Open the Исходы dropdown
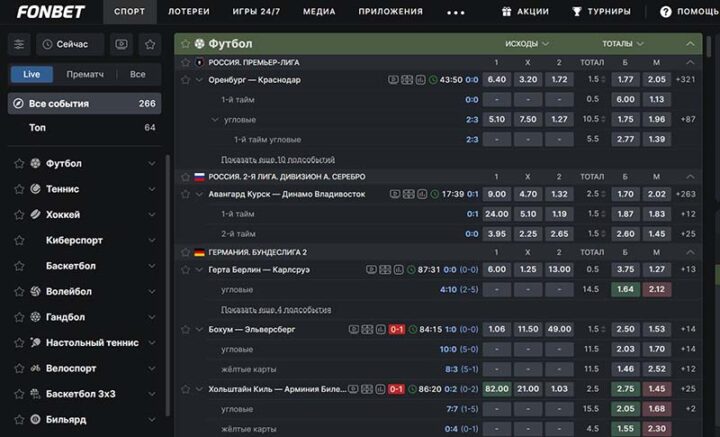Viewport: 720px width, 437px height. point(527,44)
